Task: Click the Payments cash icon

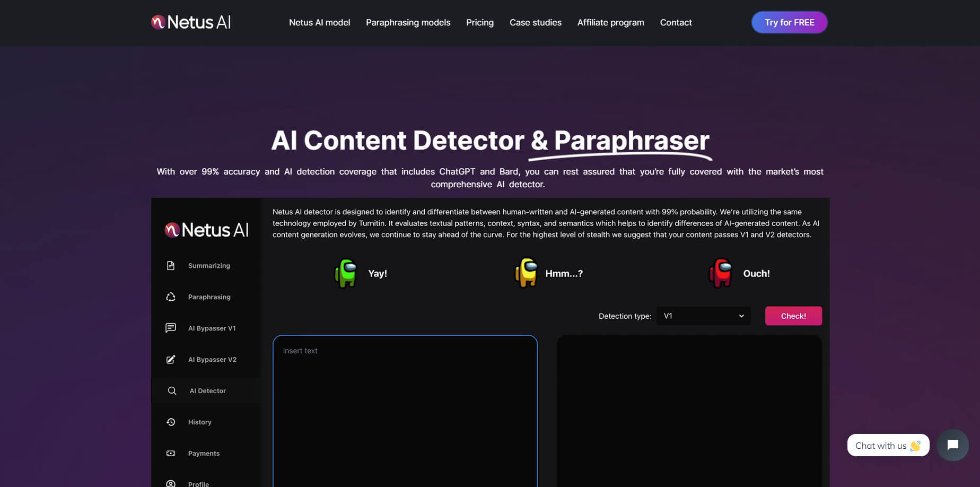Action: (171, 453)
